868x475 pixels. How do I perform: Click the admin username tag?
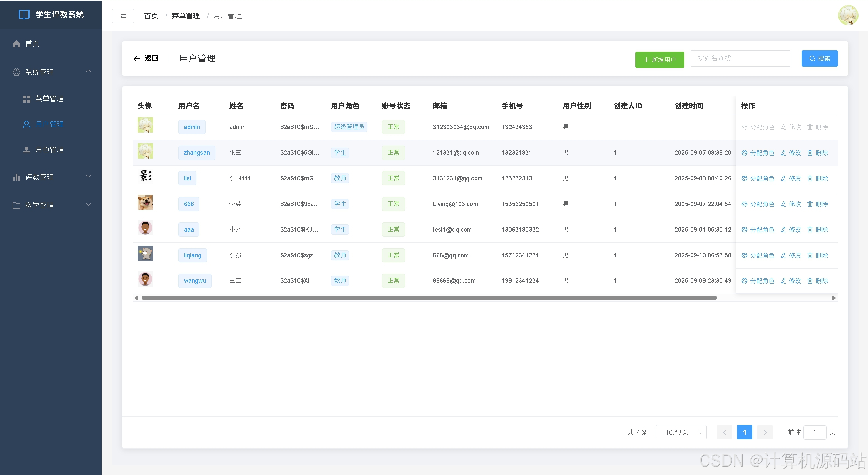coord(192,127)
